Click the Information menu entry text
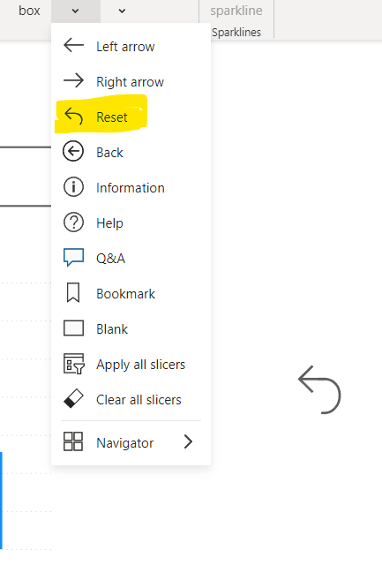 (x=131, y=187)
